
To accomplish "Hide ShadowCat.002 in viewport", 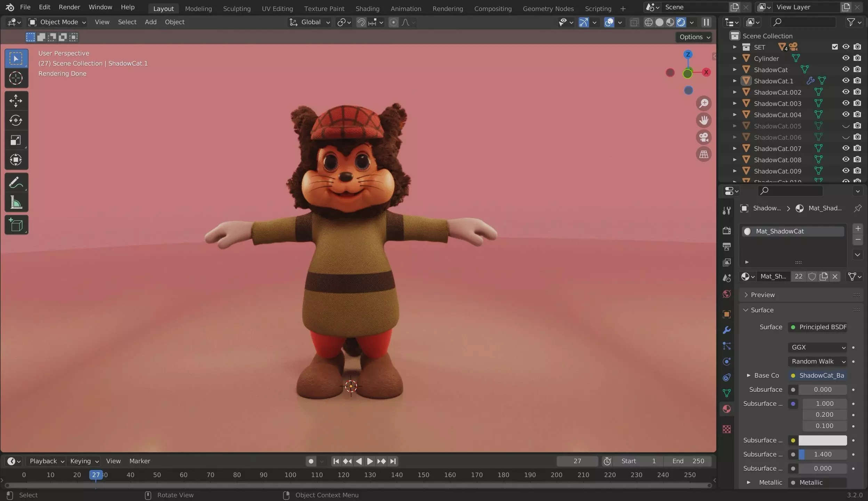I will click(x=846, y=92).
